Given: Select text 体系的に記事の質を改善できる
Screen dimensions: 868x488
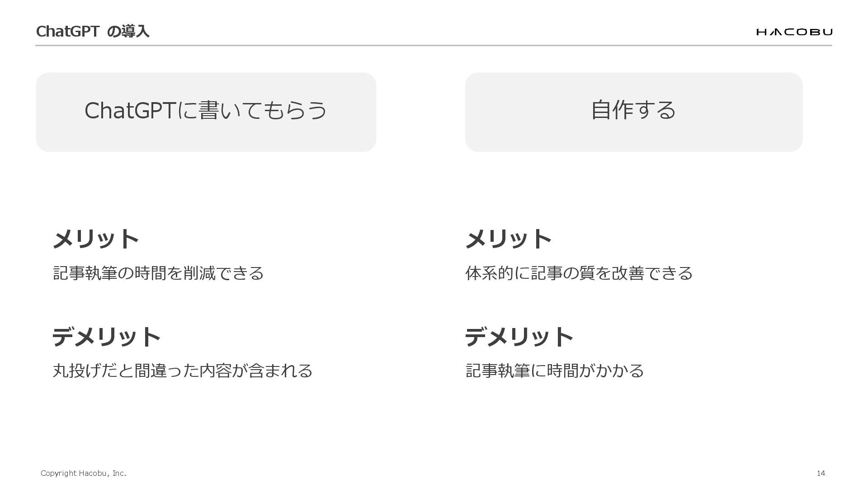Looking at the screenshot, I should tap(579, 273).
